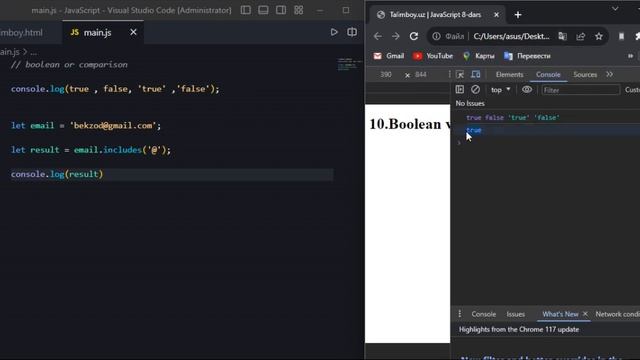The image size is (640, 360).
Task: Switch to the Console DevTools tab
Action: (548, 75)
